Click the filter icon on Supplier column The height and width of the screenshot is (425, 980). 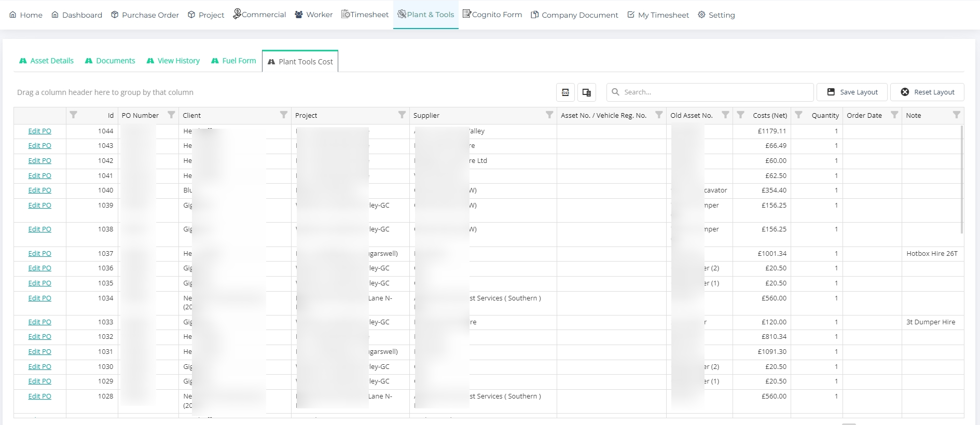coord(549,115)
